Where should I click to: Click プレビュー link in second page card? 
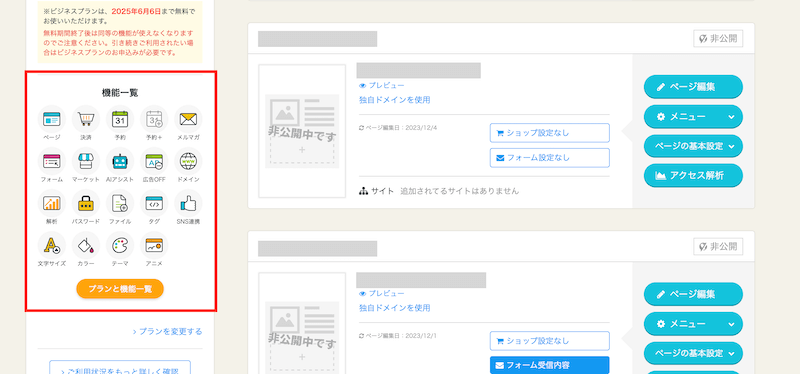(382, 293)
